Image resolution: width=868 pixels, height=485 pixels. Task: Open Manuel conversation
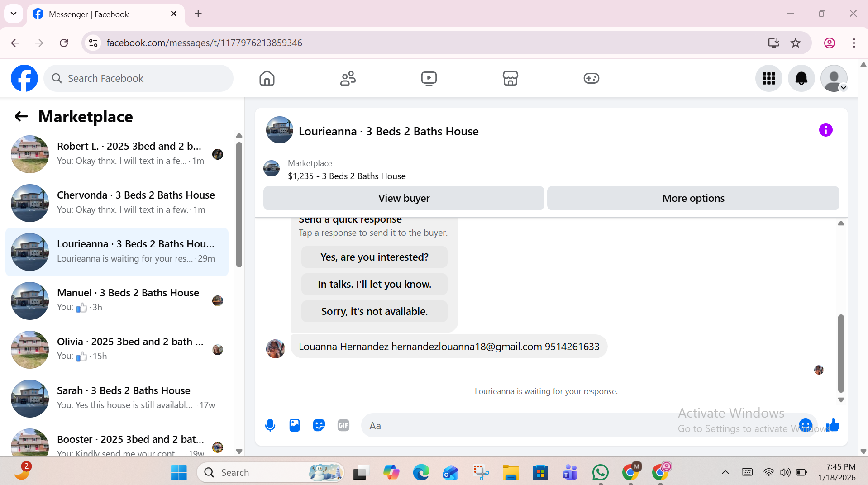pyautogui.click(x=117, y=301)
